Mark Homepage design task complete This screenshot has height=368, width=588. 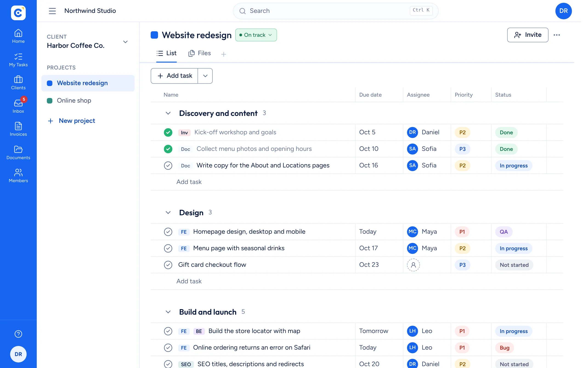tap(168, 232)
